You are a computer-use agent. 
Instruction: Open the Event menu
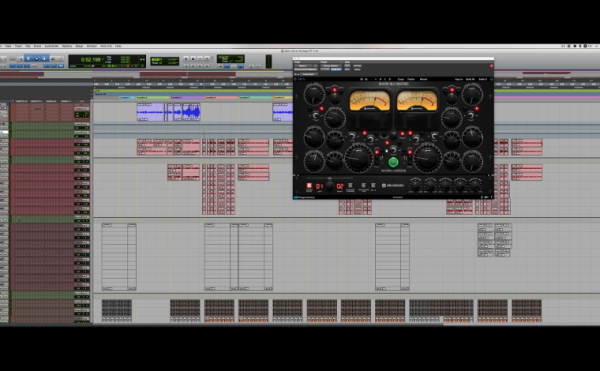(x=37, y=46)
